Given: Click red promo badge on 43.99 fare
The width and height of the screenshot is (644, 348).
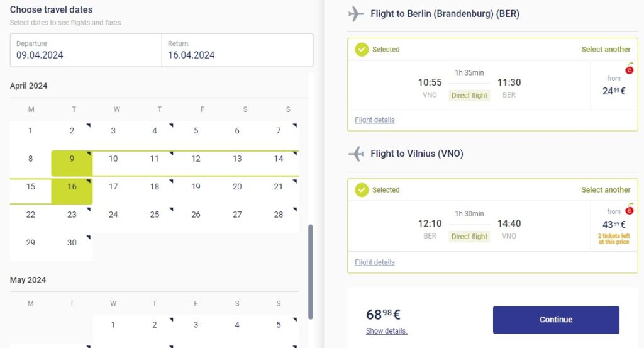Looking at the screenshot, I should click(x=629, y=210).
